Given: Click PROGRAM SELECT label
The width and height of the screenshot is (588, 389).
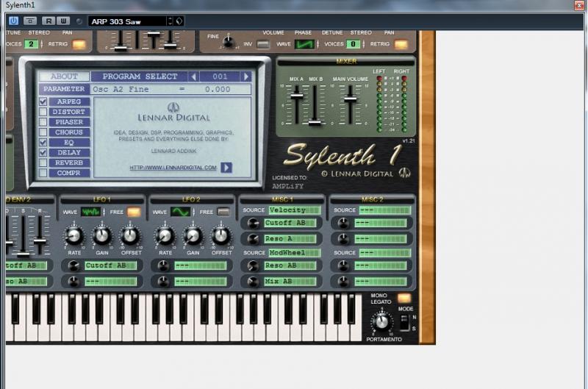Looking at the screenshot, I should tap(140, 76).
